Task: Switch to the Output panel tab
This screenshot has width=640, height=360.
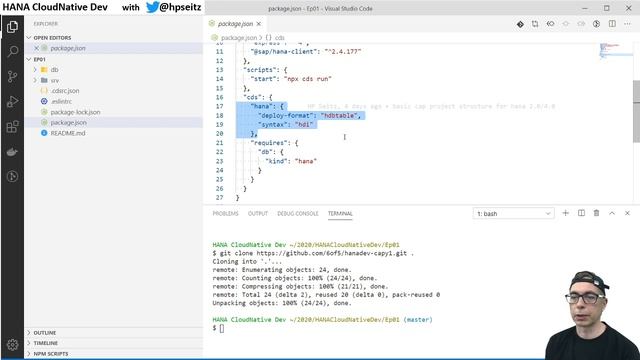Action: click(258, 213)
